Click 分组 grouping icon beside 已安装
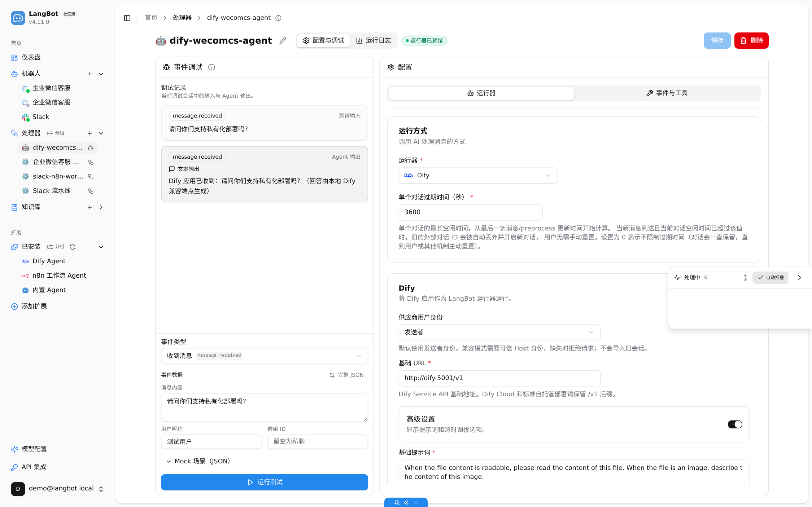This screenshot has width=812, height=507. (x=56, y=247)
